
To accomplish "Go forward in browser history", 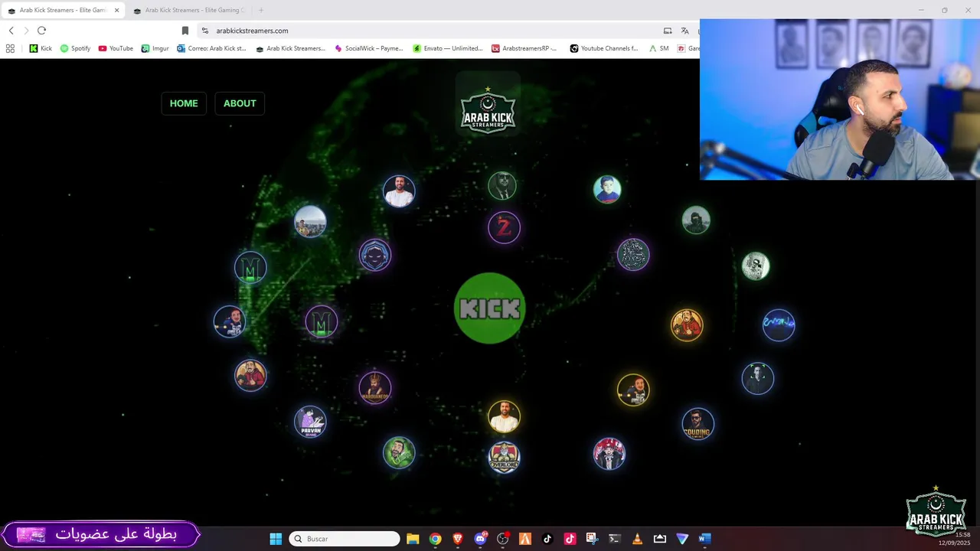I will (26, 31).
